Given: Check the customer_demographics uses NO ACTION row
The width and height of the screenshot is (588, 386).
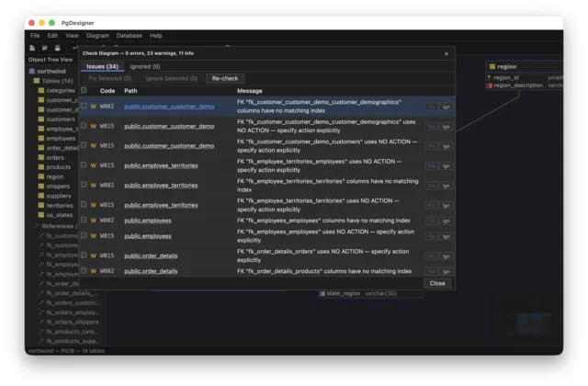Looking at the screenshot, I should (84, 126).
